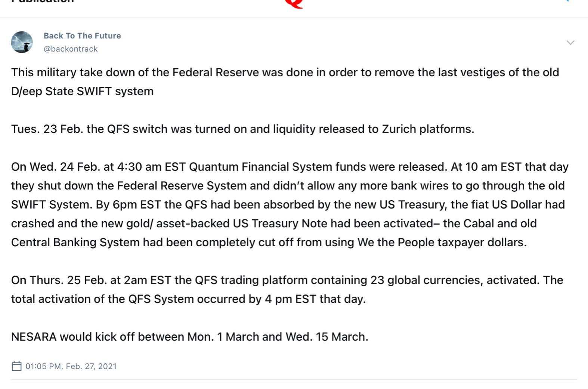588x389 pixels.
Task: Click the line starting "On Wed. 24 Feb."
Action: click(x=290, y=167)
